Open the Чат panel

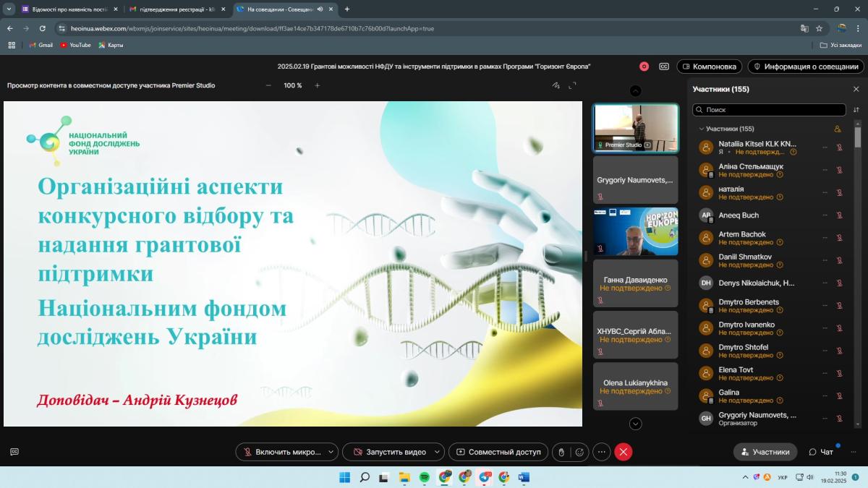(x=821, y=452)
